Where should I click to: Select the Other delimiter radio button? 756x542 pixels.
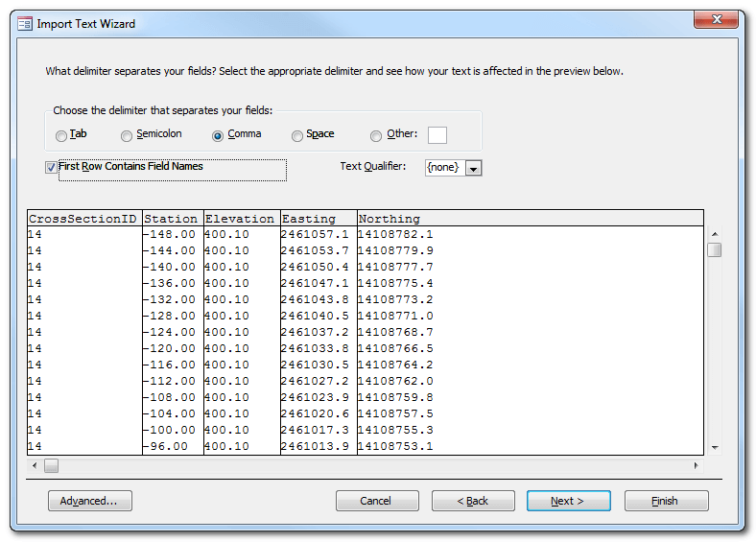[x=376, y=135]
